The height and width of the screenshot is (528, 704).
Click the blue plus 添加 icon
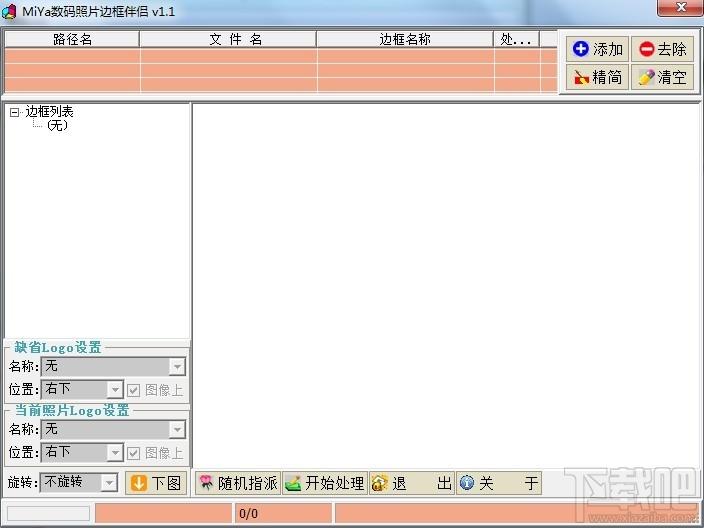(x=581, y=48)
